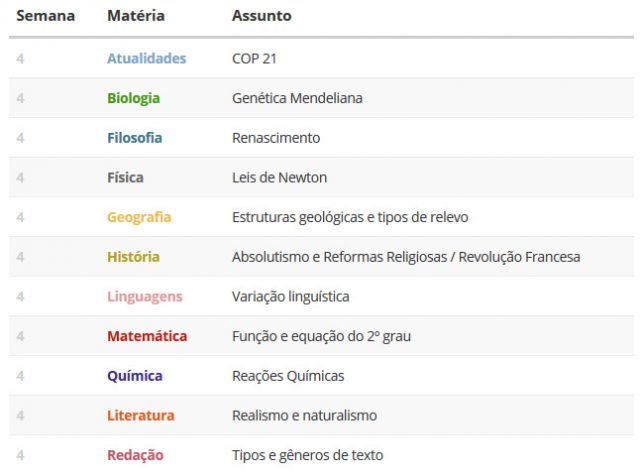Open the Redação subject link
640x476 pixels.
click(x=136, y=455)
